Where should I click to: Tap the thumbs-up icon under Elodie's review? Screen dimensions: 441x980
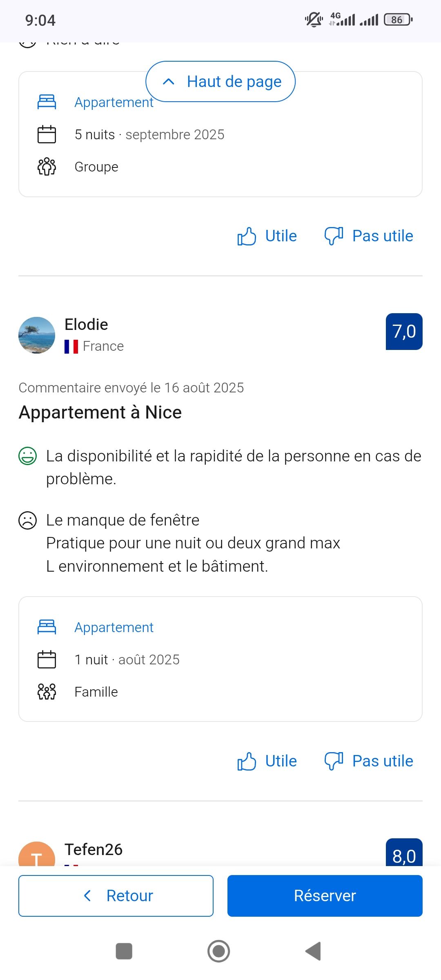(x=247, y=761)
